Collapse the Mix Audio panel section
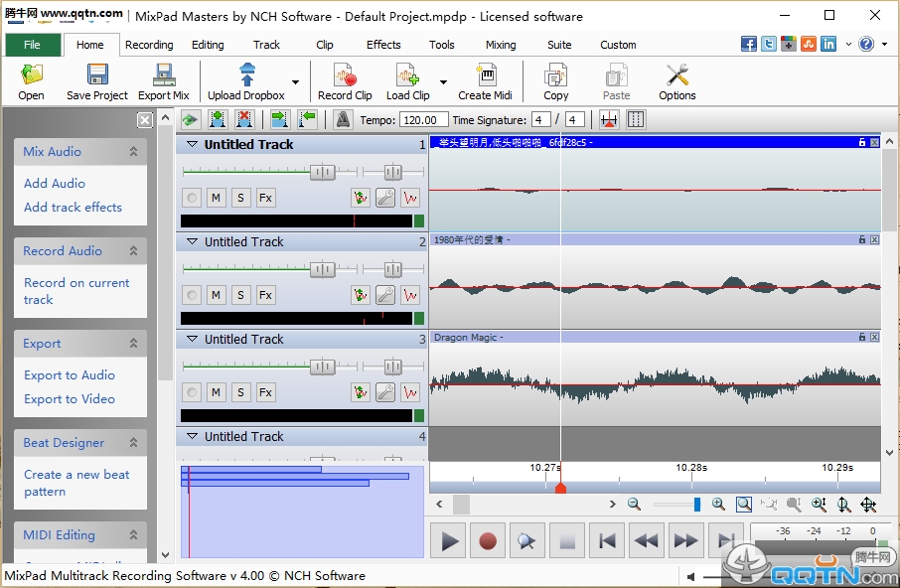 click(x=133, y=152)
